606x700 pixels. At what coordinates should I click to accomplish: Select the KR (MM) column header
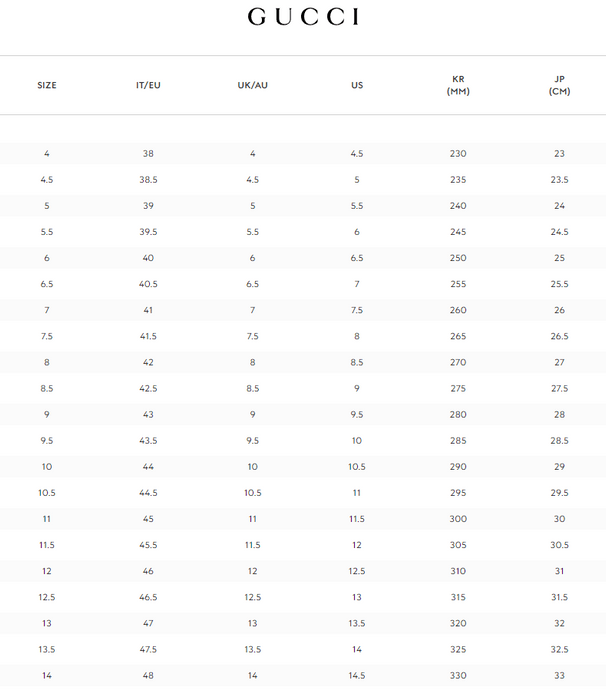[x=458, y=85]
